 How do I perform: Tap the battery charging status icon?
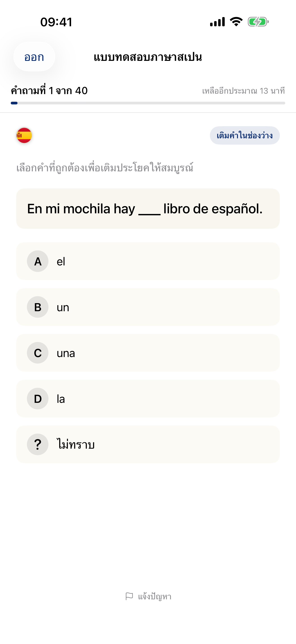pyautogui.click(x=258, y=22)
